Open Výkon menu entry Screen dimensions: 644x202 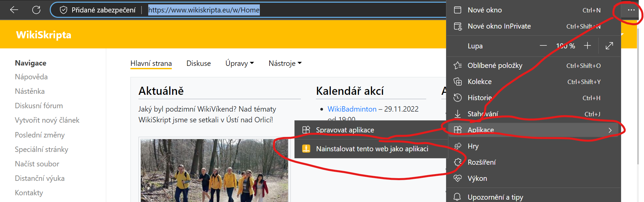[533, 178]
